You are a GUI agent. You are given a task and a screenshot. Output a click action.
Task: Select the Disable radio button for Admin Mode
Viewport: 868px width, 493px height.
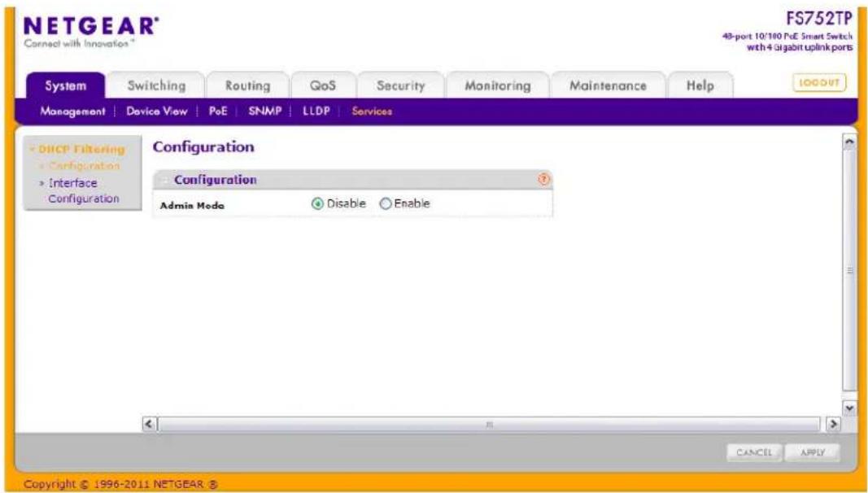(317, 204)
